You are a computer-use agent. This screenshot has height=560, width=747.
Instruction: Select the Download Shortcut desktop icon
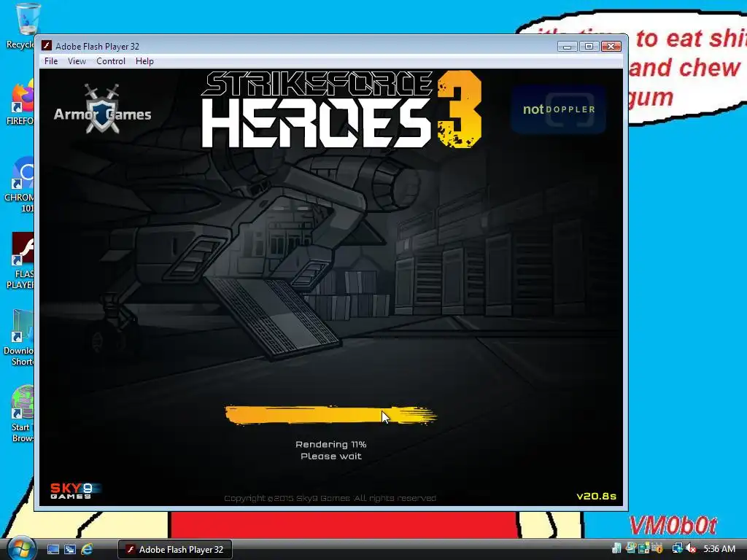point(19,338)
